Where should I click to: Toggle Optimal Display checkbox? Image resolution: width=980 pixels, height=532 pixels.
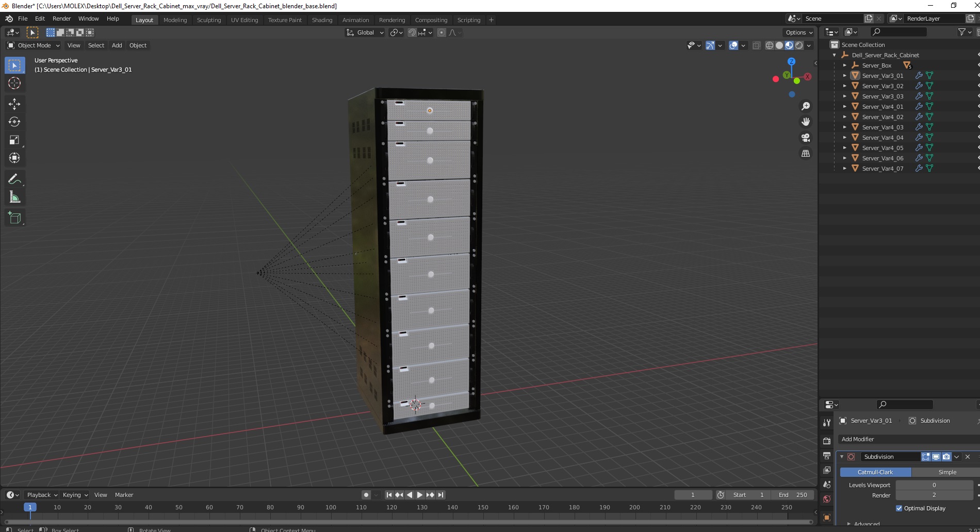click(x=899, y=508)
